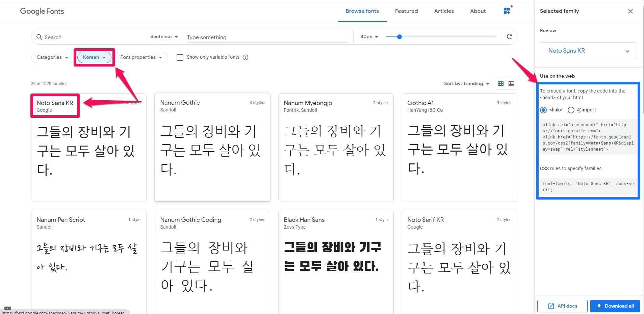Screen dimensions: 644x314
Task: Select the <link> embed option
Action: (543, 110)
